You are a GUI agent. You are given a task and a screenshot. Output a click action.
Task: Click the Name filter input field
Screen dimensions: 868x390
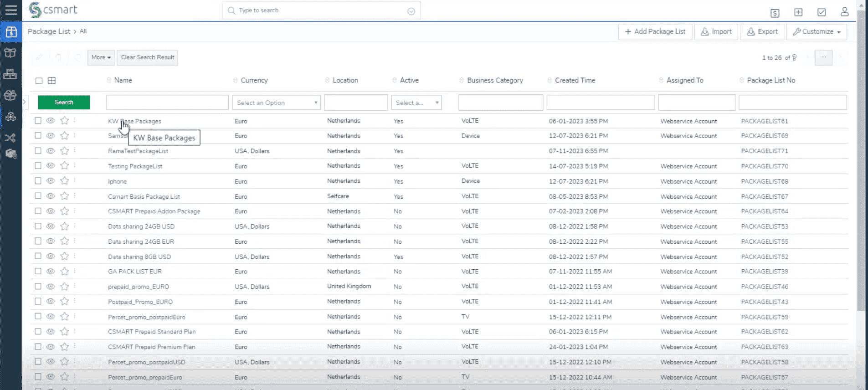[167, 103]
